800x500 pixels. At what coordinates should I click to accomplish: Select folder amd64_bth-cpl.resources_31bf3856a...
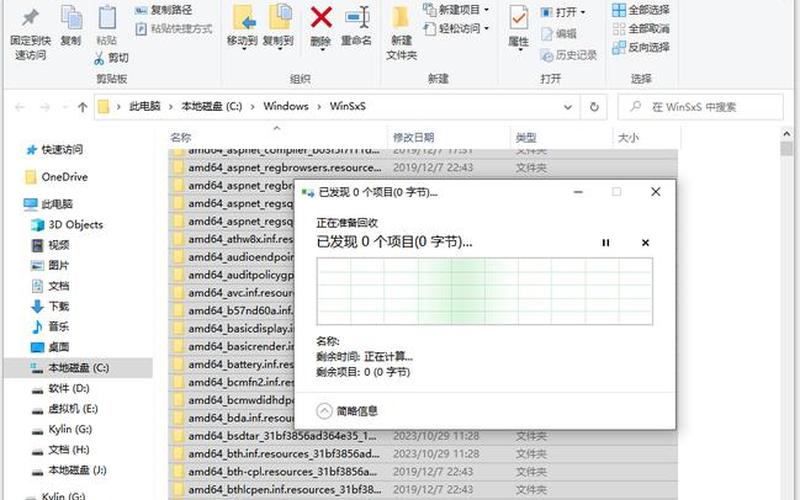423,472
